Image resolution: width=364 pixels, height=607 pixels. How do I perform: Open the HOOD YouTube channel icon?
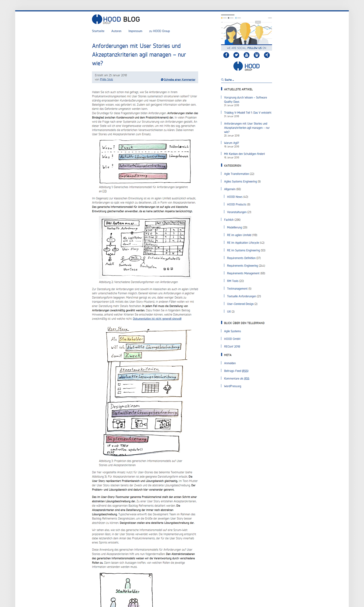click(247, 55)
